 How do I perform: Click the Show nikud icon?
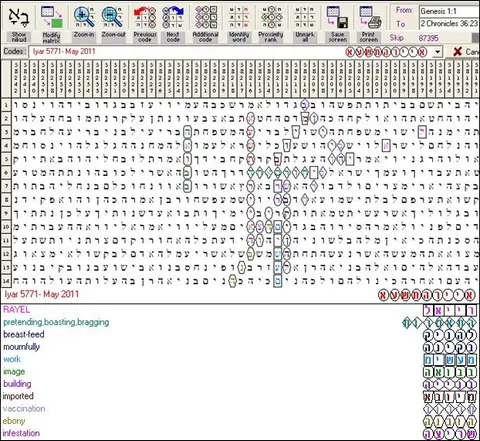pos(19,18)
